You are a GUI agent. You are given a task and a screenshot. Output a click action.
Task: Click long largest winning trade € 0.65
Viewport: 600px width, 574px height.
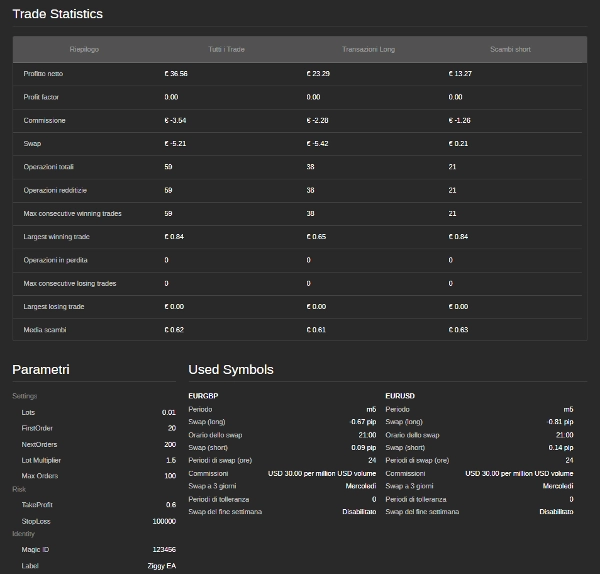pos(316,236)
